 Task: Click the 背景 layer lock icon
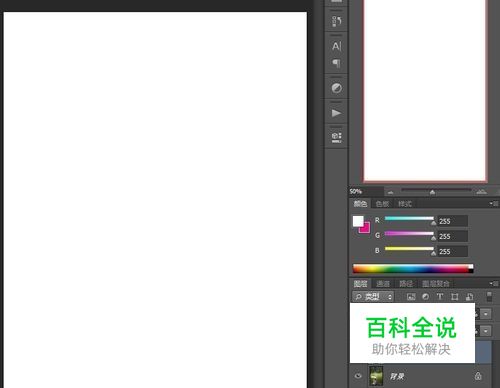(478, 376)
